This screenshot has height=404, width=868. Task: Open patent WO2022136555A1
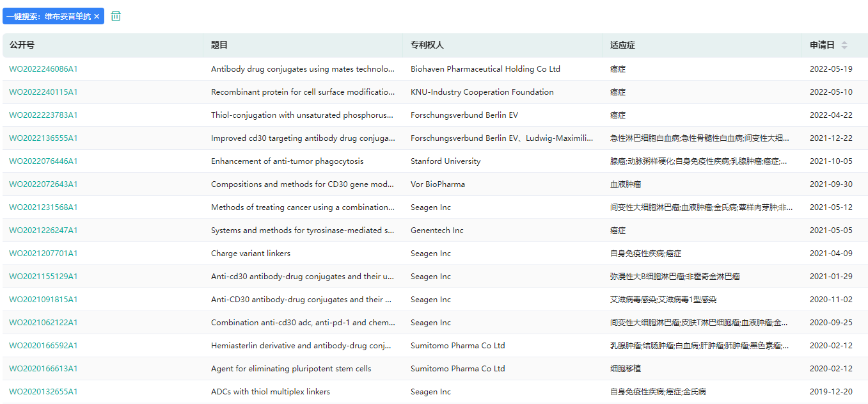(x=43, y=138)
